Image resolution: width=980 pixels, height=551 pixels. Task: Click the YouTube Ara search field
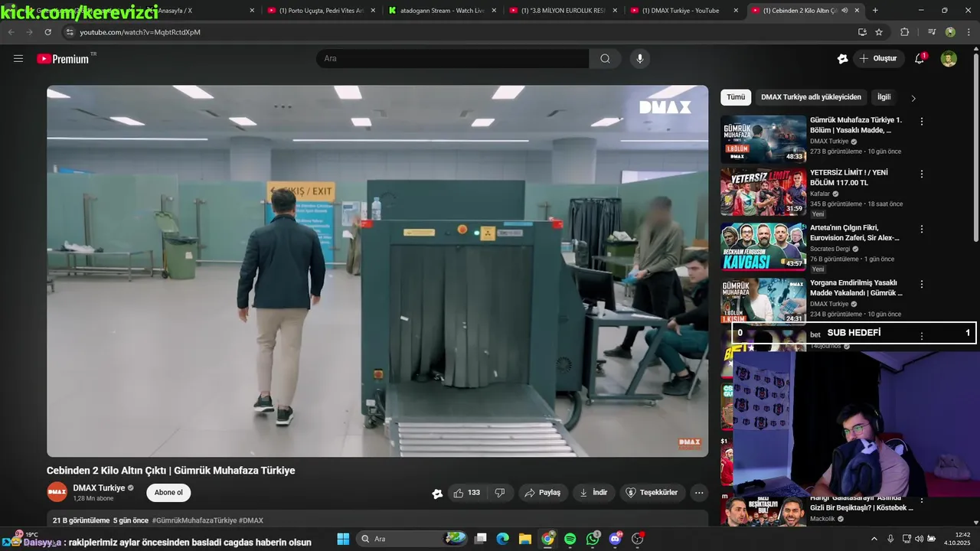click(452, 58)
